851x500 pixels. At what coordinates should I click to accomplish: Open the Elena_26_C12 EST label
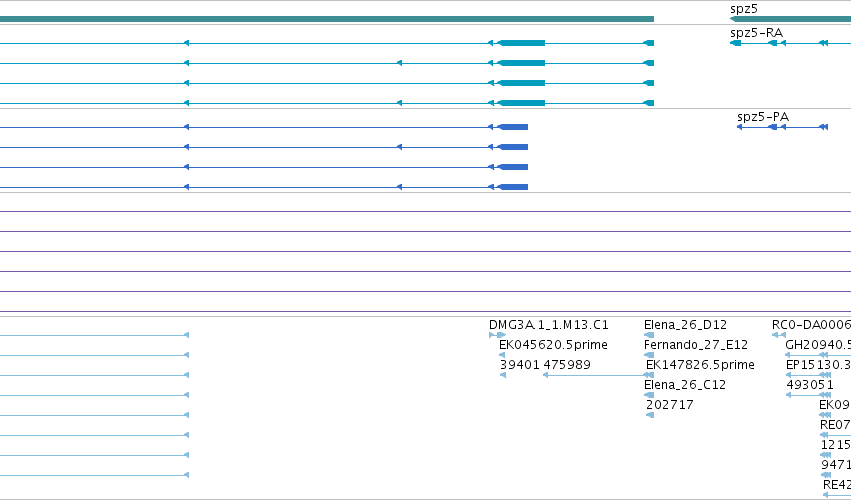click(x=684, y=385)
